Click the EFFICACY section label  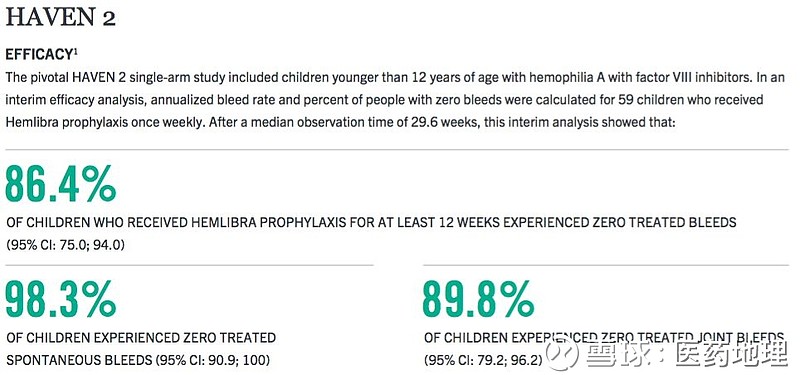pyautogui.click(x=38, y=55)
